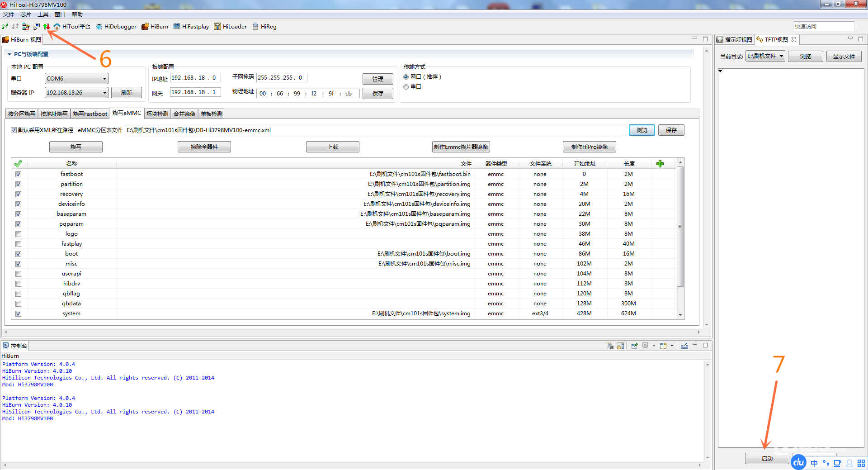This screenshot has width=868, height=470.
Task: Uncheck the system partition checkbox
Action: click(x=18, y=313)
